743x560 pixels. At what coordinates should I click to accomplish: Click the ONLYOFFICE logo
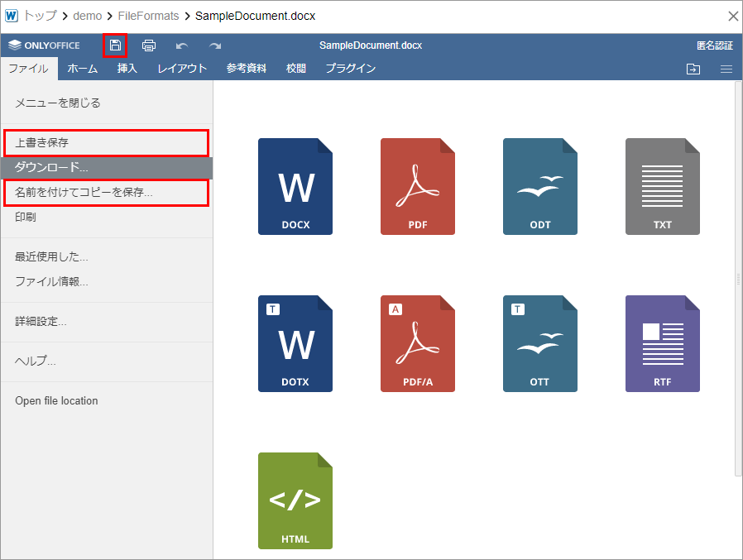pyautogui.click(x=44, y=45)
